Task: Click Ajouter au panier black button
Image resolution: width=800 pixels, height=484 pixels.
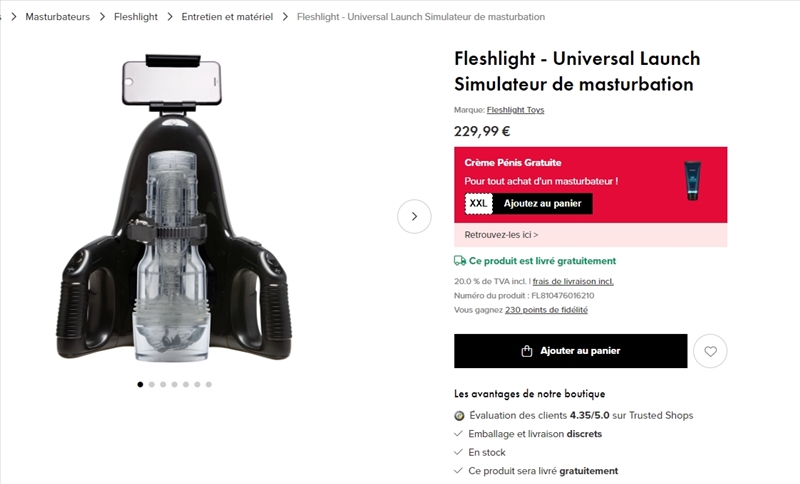Action: point(570,351)
